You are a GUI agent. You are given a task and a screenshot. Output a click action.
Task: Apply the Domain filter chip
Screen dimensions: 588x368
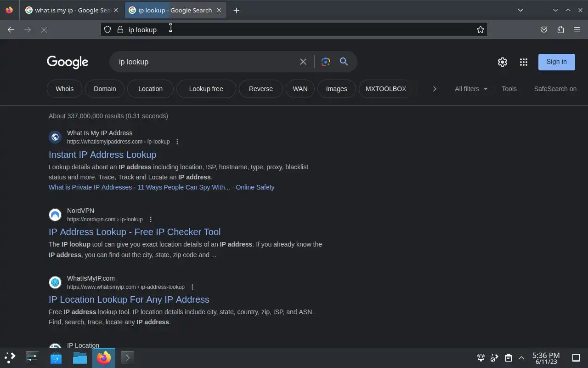point(105,89)
